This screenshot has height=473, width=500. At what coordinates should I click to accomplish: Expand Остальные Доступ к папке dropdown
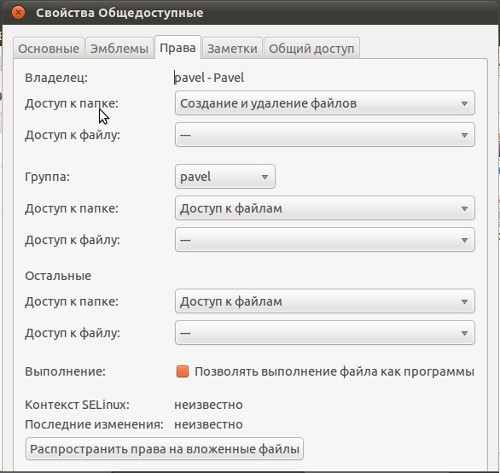[x=325, y=301]
